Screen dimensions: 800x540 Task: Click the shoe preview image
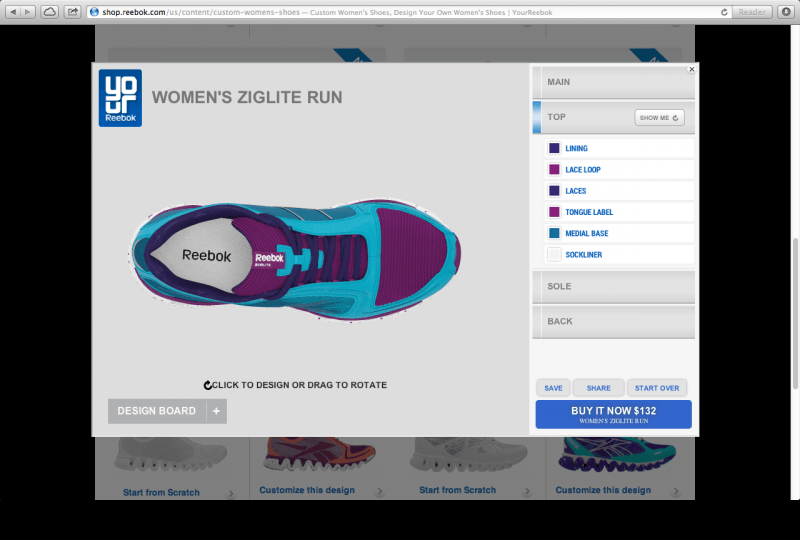pyautogui.click(x=294, y=259)
